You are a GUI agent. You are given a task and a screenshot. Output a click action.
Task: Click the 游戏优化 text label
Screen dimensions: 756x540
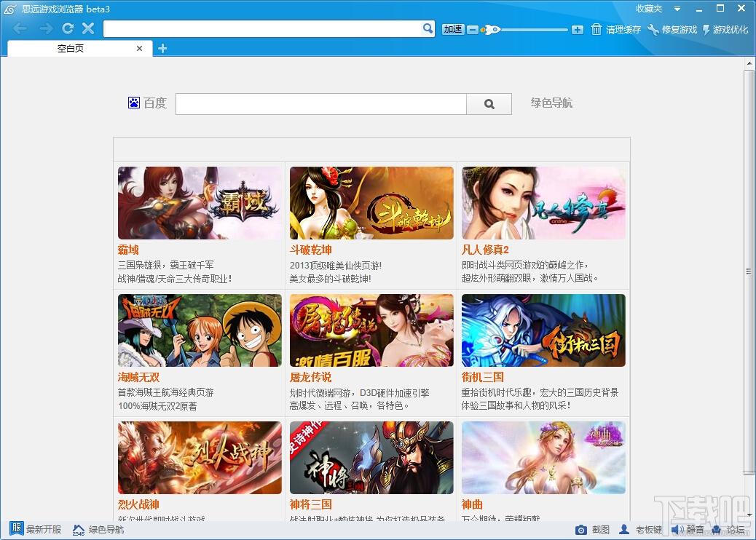point(731,29)
